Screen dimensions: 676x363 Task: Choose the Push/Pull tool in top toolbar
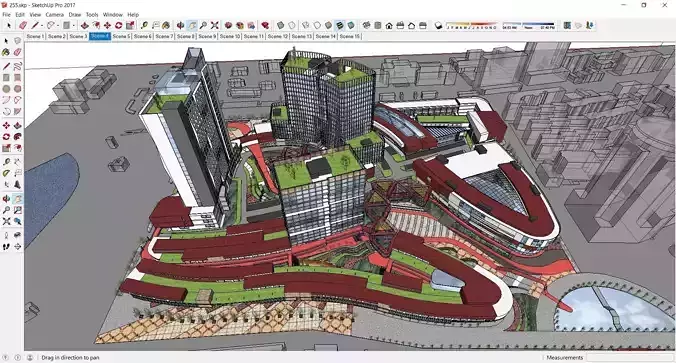tap(84, 25)
